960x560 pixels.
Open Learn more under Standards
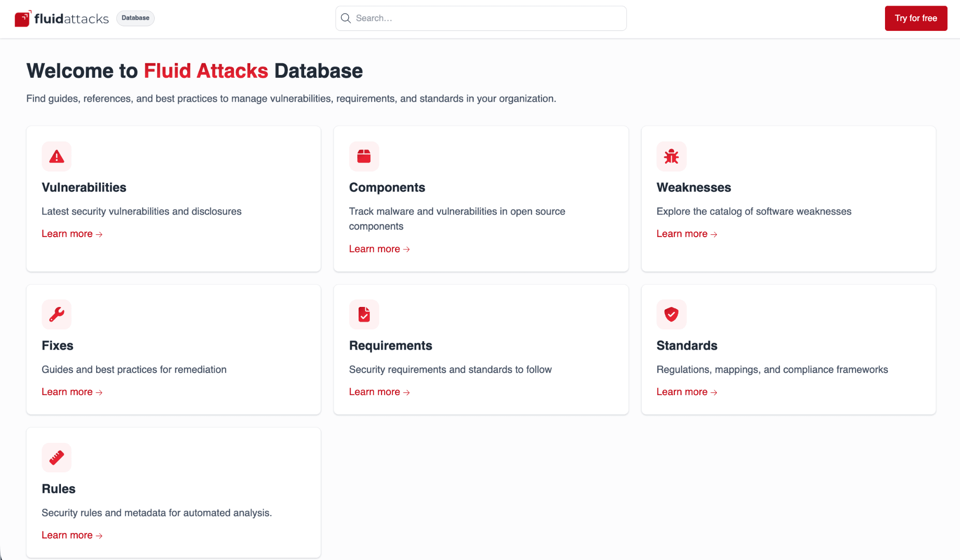pyautogui.click(x=687, y=392)
